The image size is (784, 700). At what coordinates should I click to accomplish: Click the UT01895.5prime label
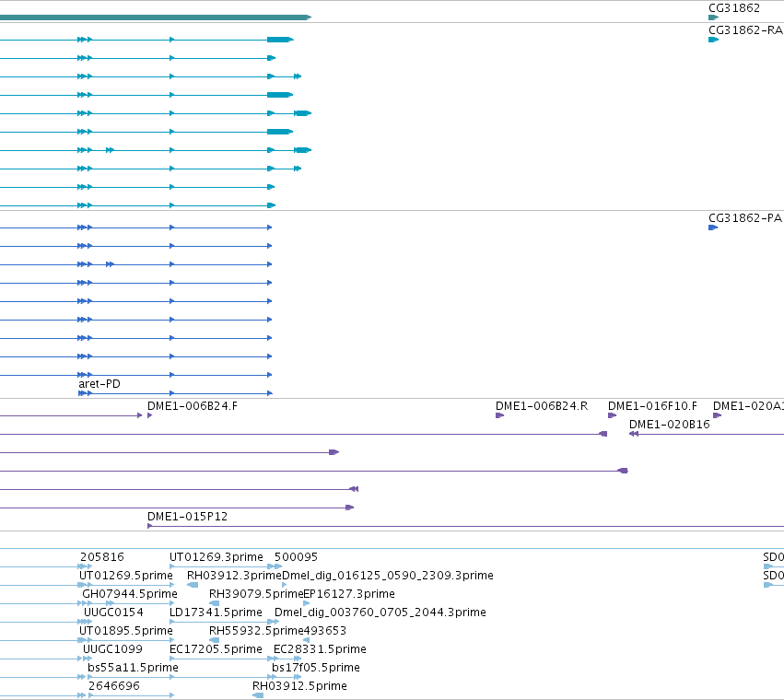[126, 631]
